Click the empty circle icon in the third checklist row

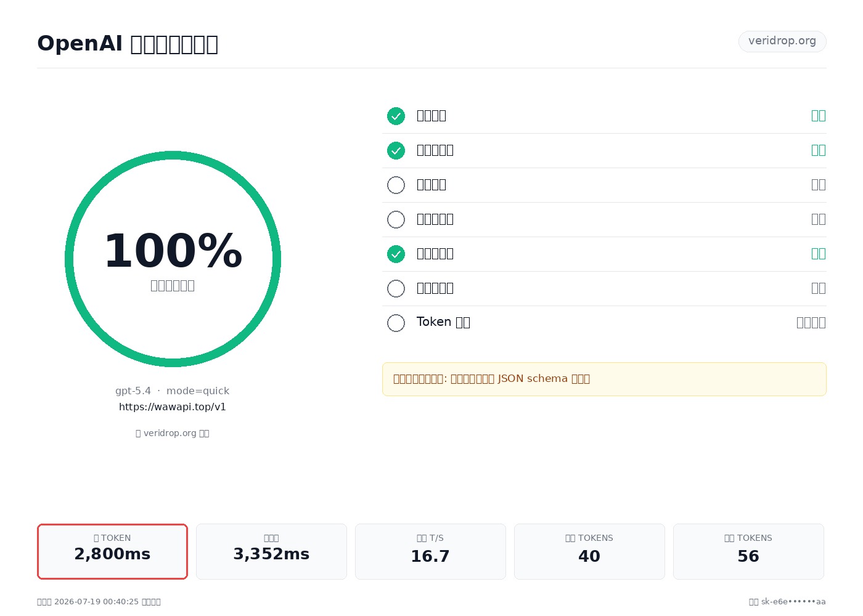tap(396, 185)
